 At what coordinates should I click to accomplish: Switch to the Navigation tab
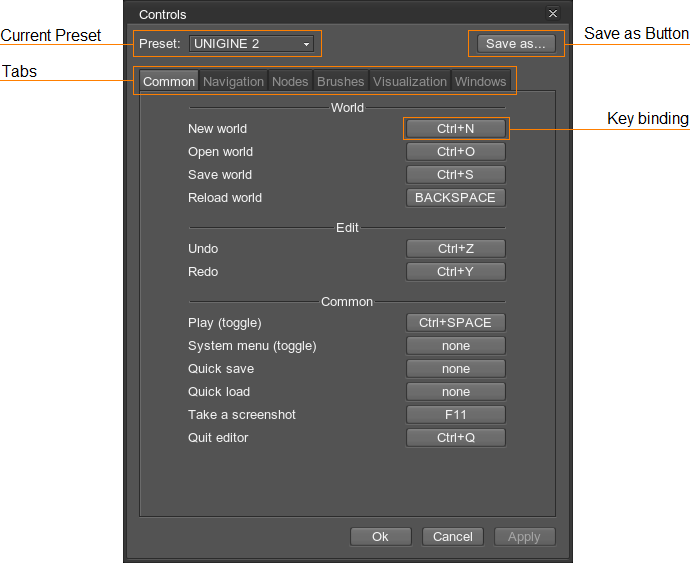click(233, 81)
